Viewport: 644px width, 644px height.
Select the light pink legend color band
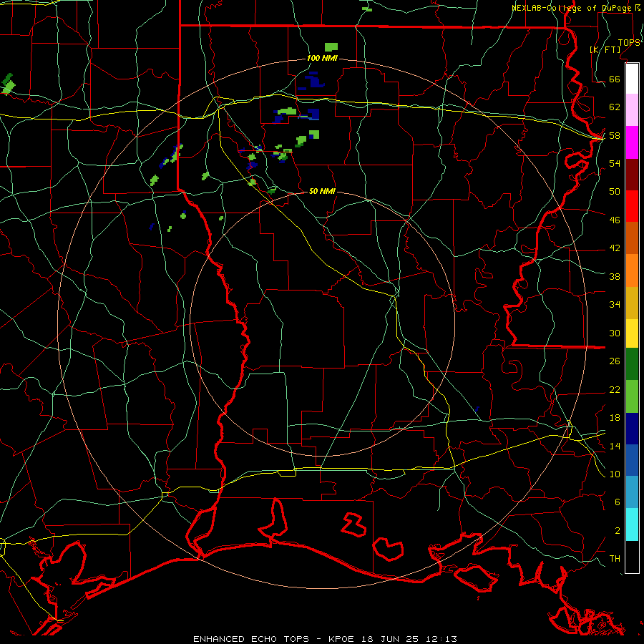click(632, 109)
